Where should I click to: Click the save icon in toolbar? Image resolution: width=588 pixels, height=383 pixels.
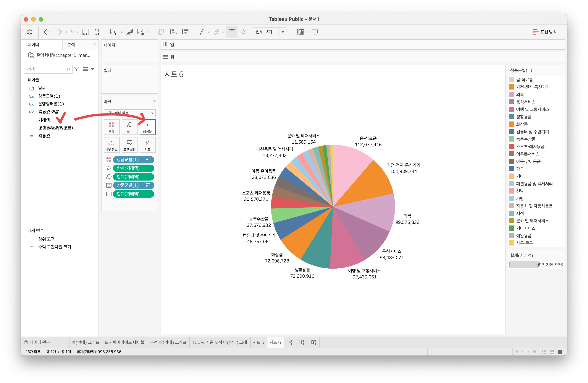85,32
